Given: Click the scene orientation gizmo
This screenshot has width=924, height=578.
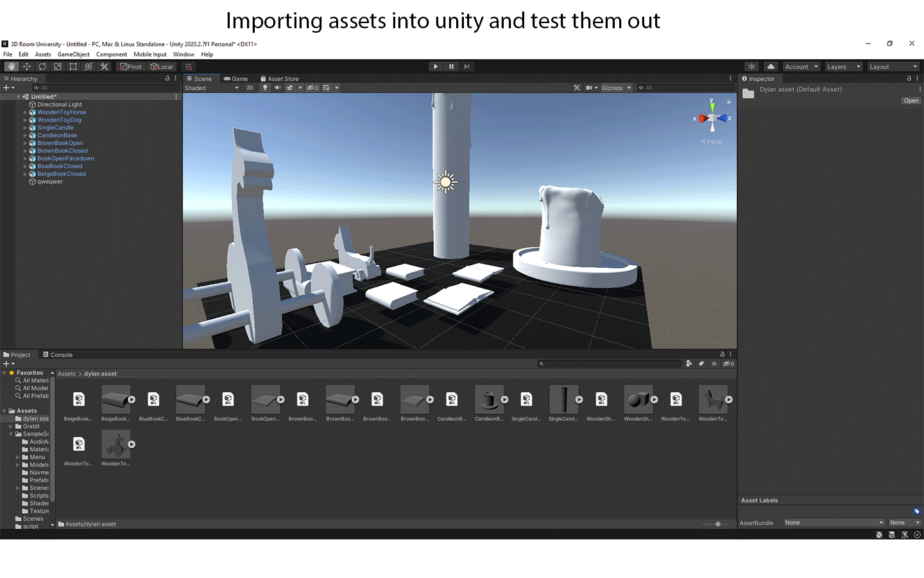Looking at the screenshot, I should pos(712,118).
